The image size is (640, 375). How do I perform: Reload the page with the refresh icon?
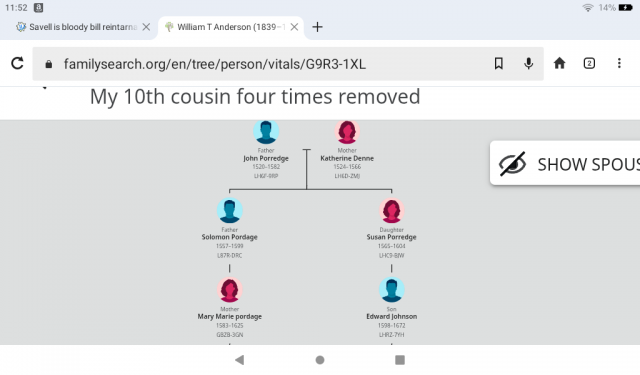coord(17,63)
